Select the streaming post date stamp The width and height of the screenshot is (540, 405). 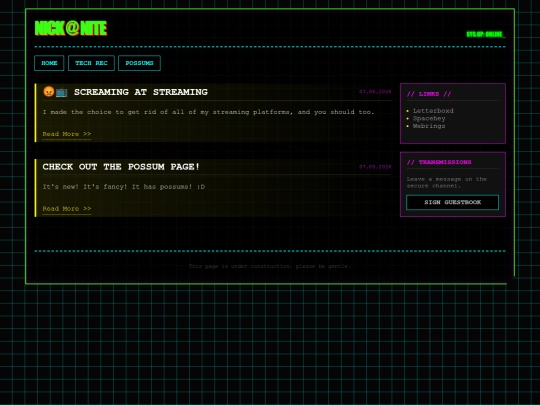375,92
